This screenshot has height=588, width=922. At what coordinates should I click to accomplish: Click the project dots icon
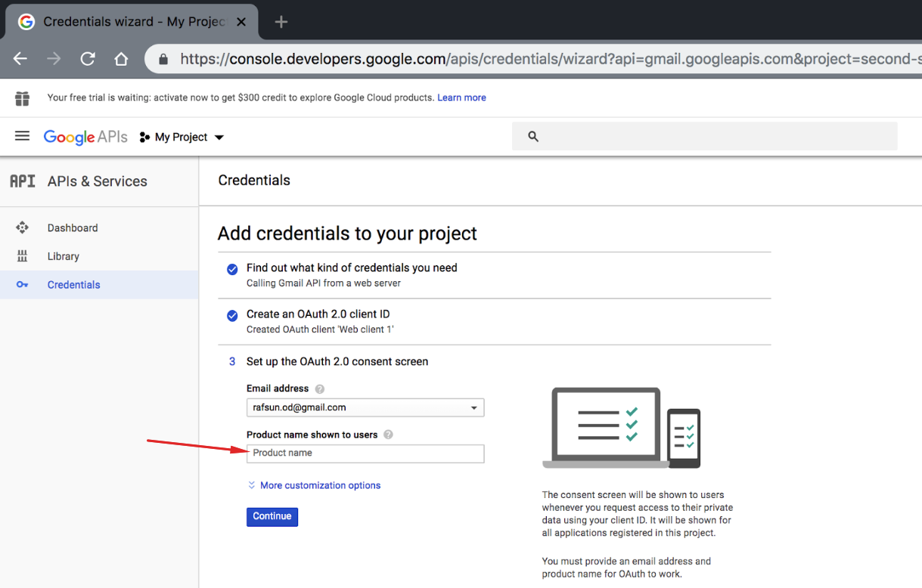[x=144, y=138]
